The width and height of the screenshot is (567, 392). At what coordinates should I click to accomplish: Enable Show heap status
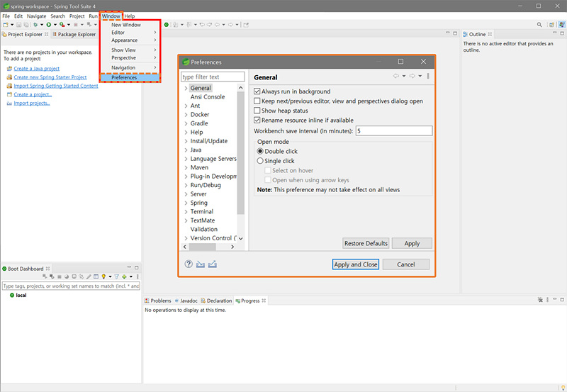tap(257, 111)
